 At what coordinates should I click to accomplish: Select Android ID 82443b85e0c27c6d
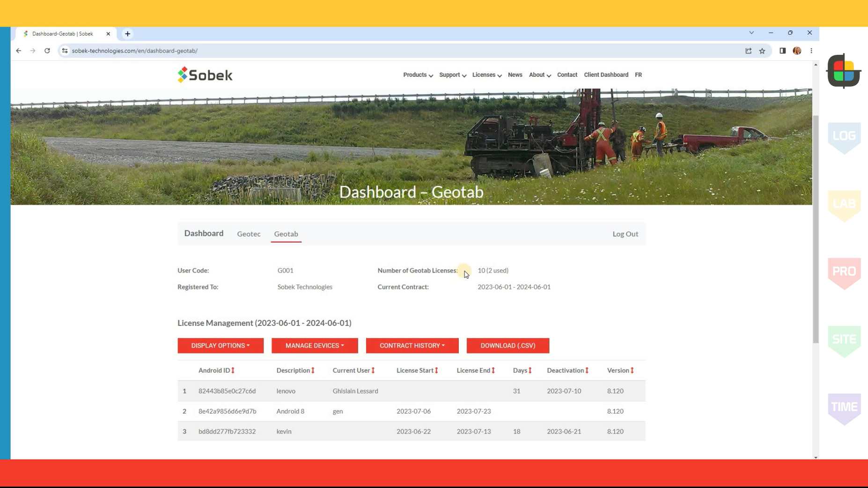[x=227, y=391]
